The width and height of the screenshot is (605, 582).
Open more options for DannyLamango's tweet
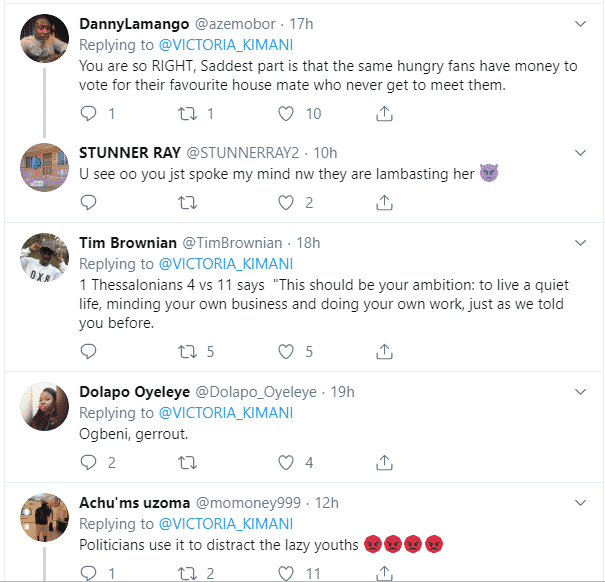click(580, 22)
